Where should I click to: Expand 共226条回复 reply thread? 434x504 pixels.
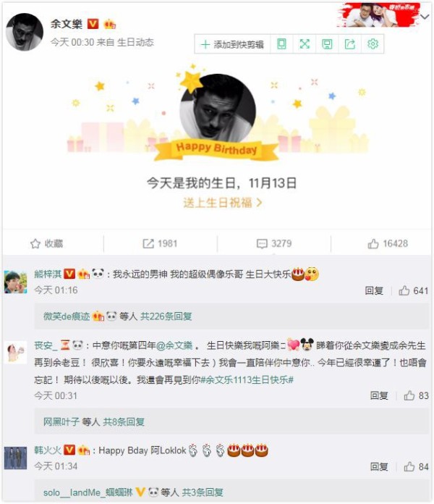pos(166,316)
